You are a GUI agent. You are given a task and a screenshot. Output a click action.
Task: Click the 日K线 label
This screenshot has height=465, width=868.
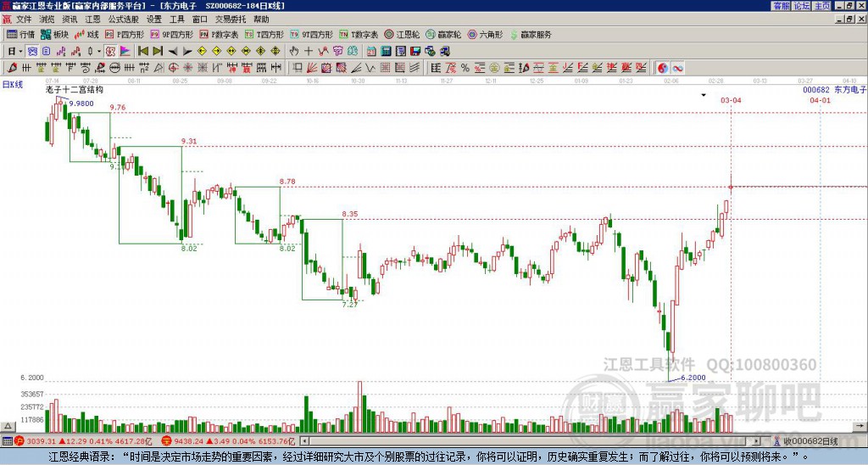(x=12, y=84)
